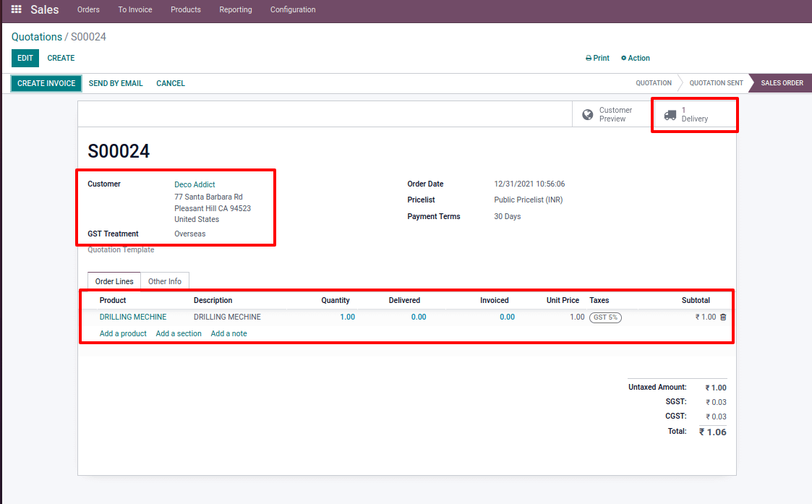Click the CREATE button

click(x=61, y=58)
